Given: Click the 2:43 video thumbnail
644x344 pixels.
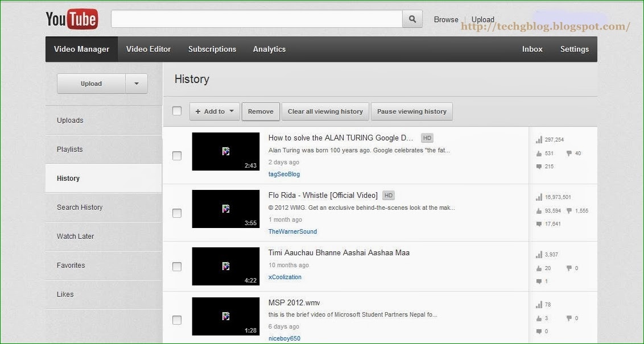Looking at the screenshot, I should (x=226, y=151).
